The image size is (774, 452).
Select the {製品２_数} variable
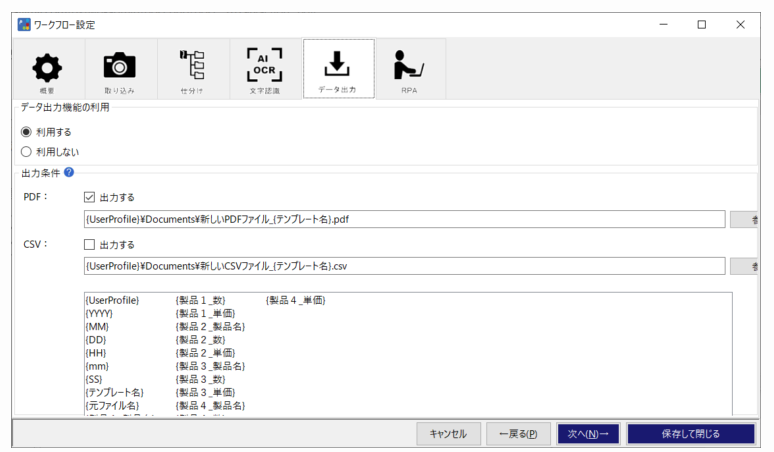click(200, 340)
